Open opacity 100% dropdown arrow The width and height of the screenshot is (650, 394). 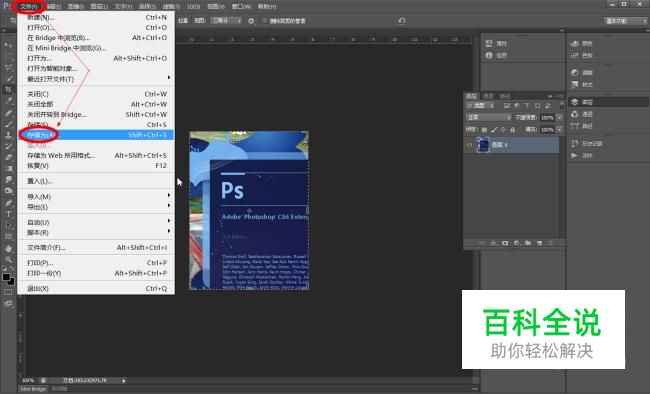click(559, 117)
